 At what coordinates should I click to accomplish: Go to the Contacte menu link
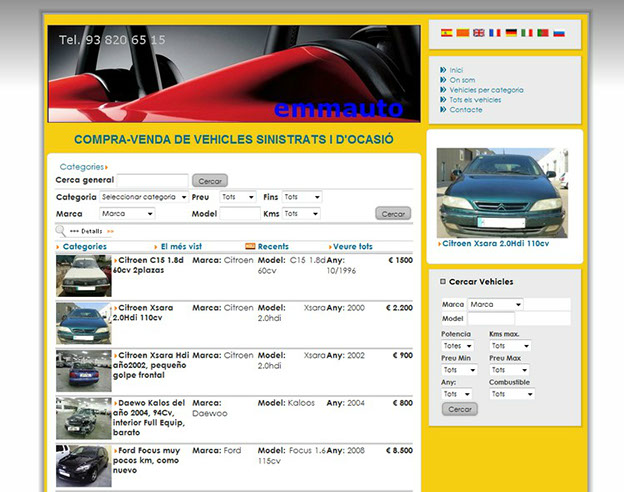(466, 110)
